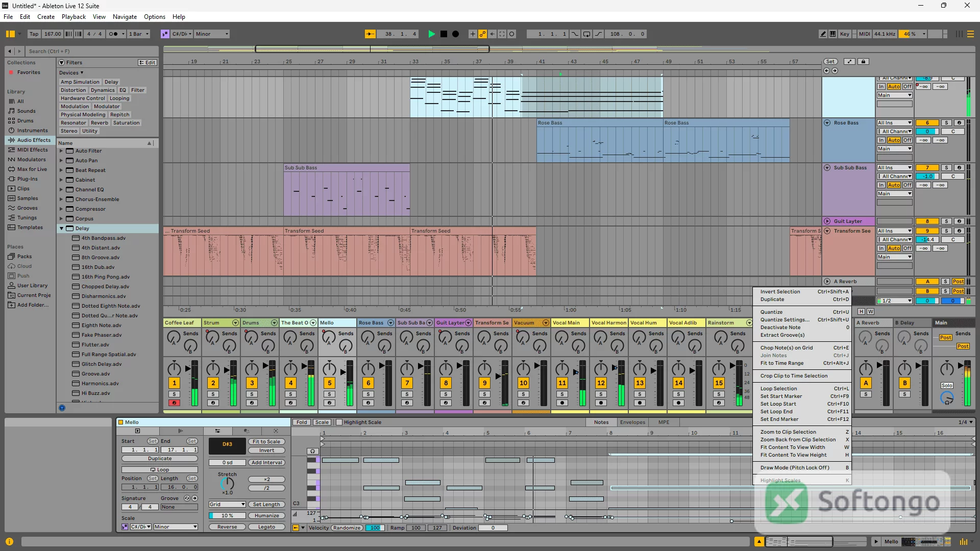The image size is (980, 551).
Task: Collapse the Delay device folder
Action: [x=61, y=229]
